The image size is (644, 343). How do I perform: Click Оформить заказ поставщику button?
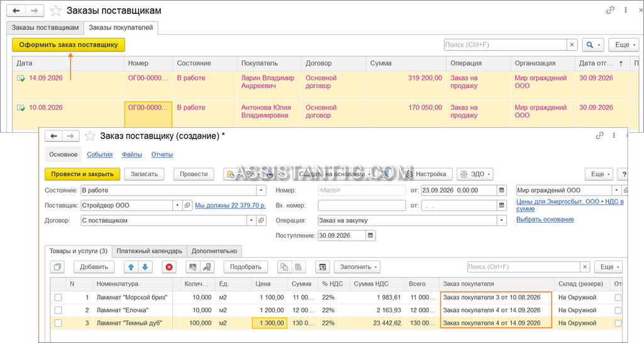click(69, 45)
